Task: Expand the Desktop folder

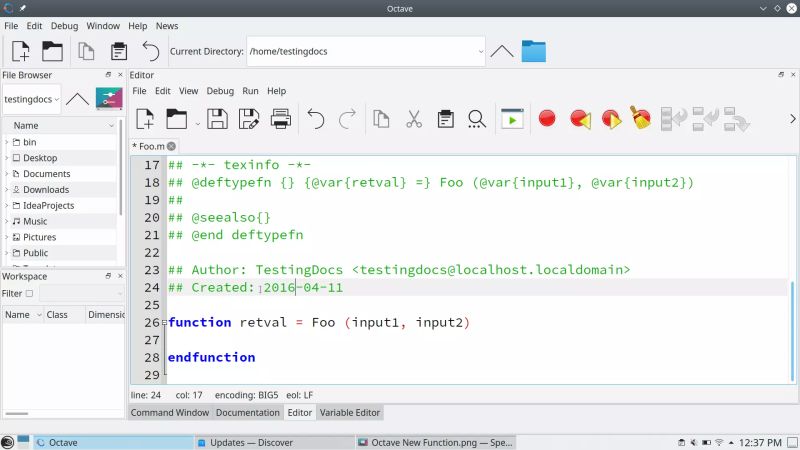Action: coord(7,158)
